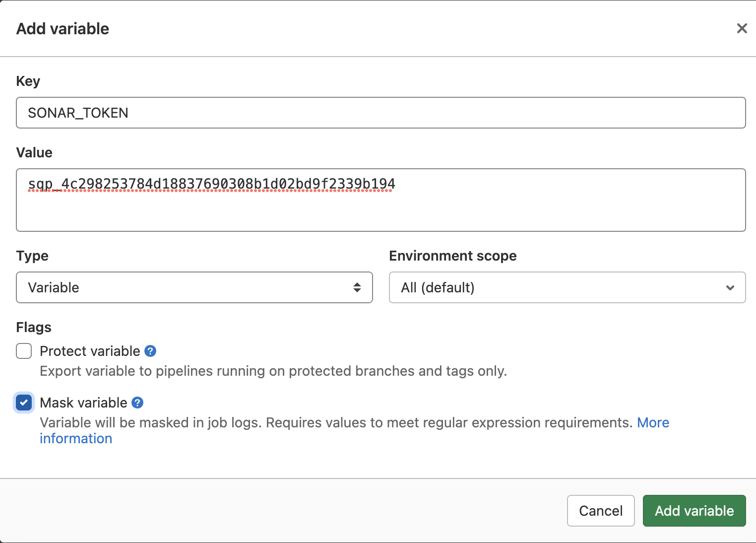The height and width of the screenshot is (543, 756).
Task: Close the Add variable dialog
Action: 742,28
